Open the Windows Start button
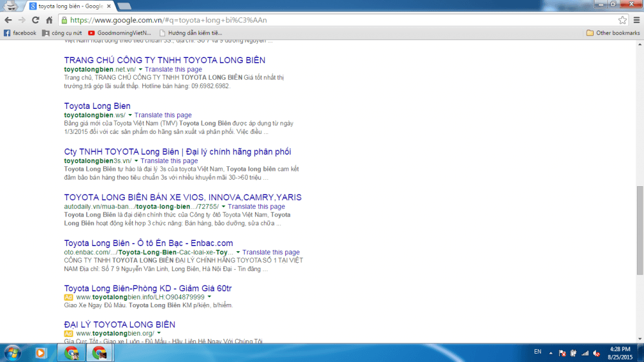This screenshot has width=644, height=362. [x=12, y=352]
